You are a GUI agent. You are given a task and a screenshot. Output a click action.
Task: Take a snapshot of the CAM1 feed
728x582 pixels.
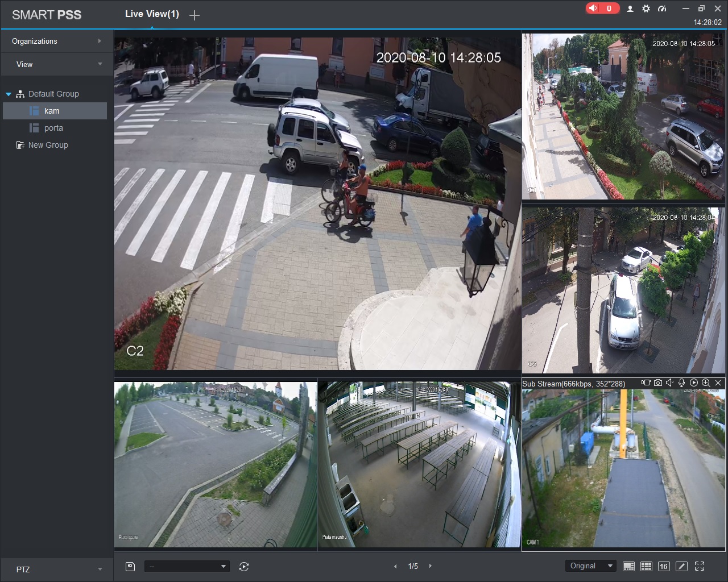pyautogui.click(x=658, y=383)
